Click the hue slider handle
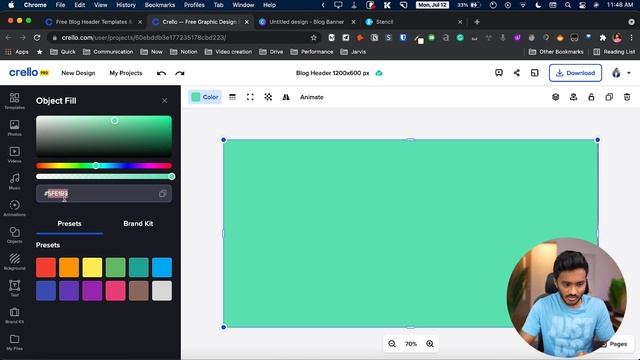Viewport: 640px width, 360px height. (96, 166)
